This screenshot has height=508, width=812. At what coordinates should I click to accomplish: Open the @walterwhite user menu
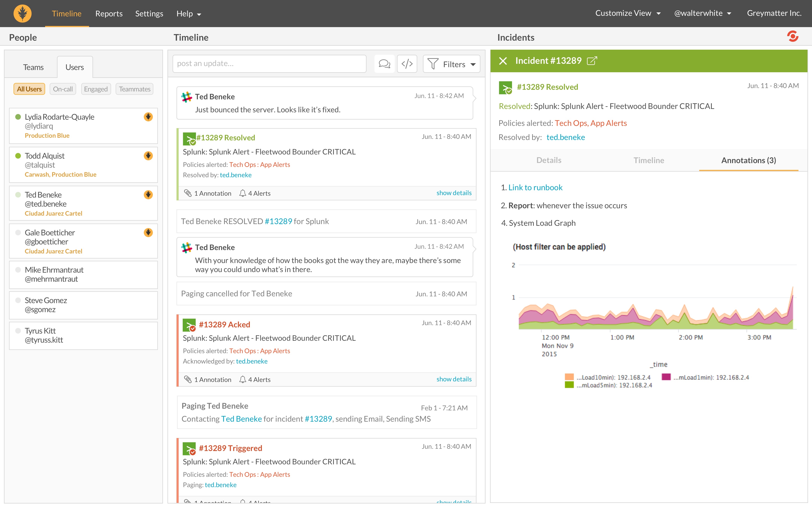tap(703, 13)
